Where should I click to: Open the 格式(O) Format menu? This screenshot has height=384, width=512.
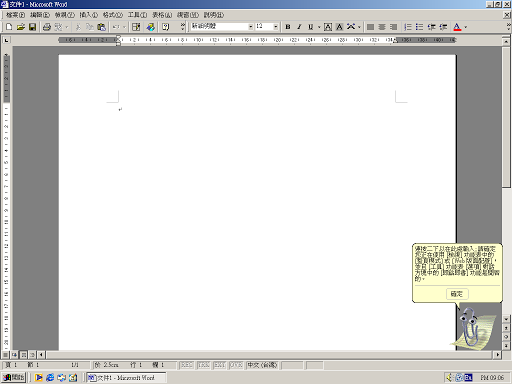[x=113, y=15]
